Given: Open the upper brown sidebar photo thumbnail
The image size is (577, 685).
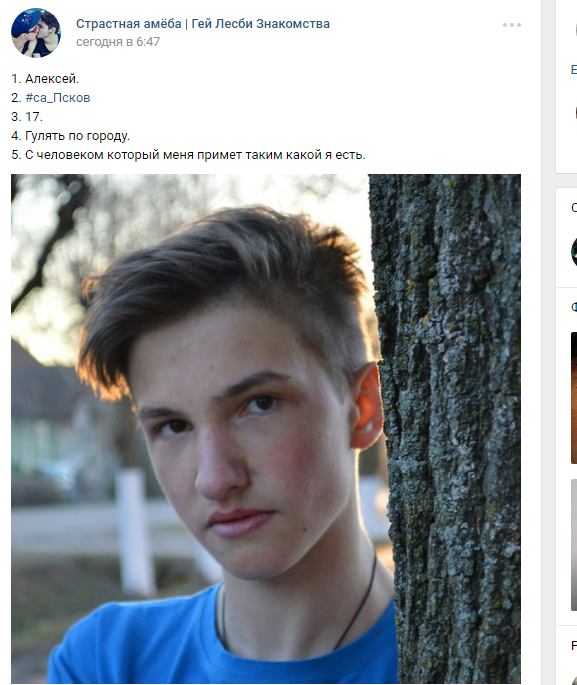Looking at the screenshot, I should click(574, 398).
